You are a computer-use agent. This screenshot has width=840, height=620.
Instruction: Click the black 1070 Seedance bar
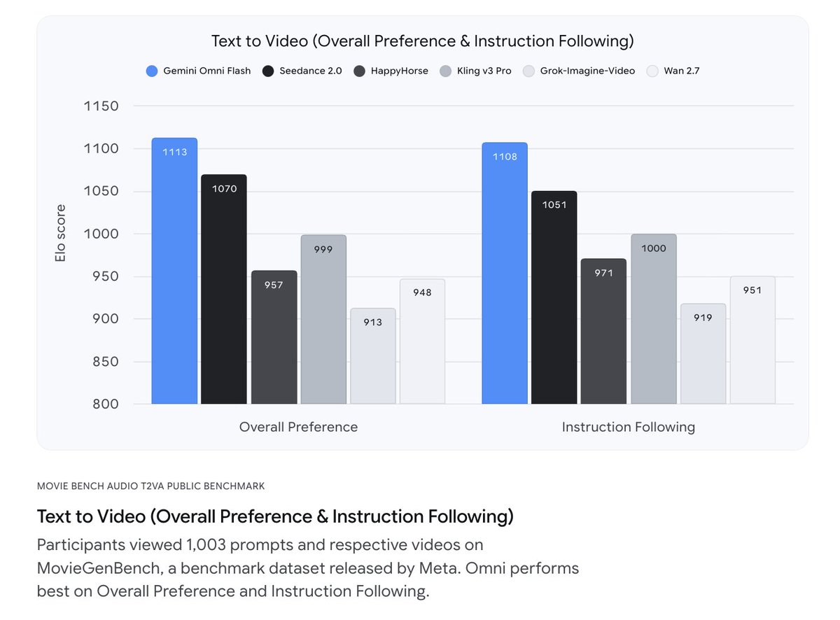click(224, 289)
